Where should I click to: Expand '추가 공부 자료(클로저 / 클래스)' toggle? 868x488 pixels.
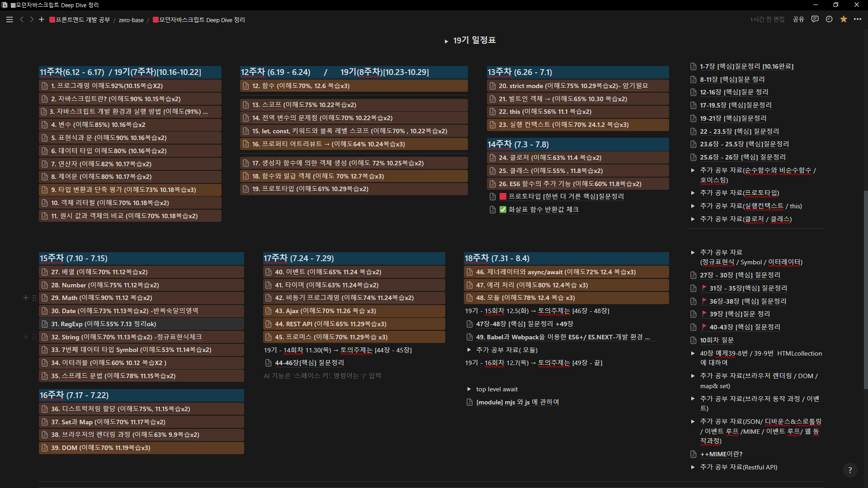[x=693, y=219]
